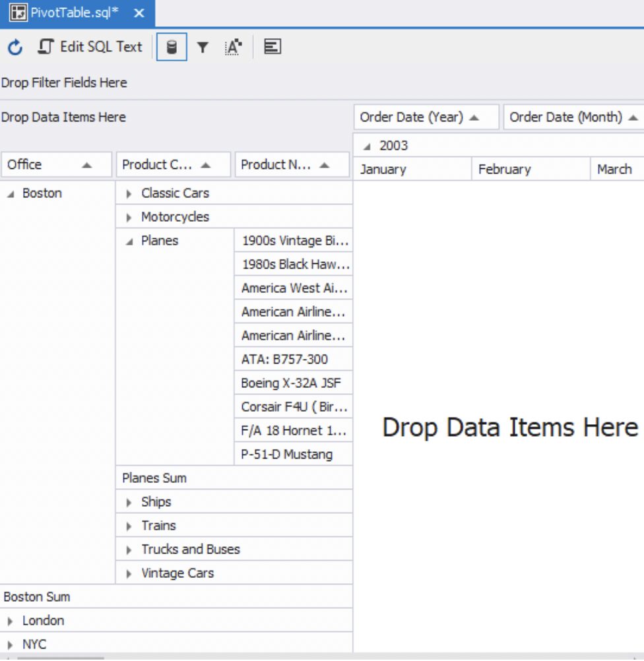This screenshot has width=644, height=661.
Task: Expand the London office row
Action: pos(11,621)
